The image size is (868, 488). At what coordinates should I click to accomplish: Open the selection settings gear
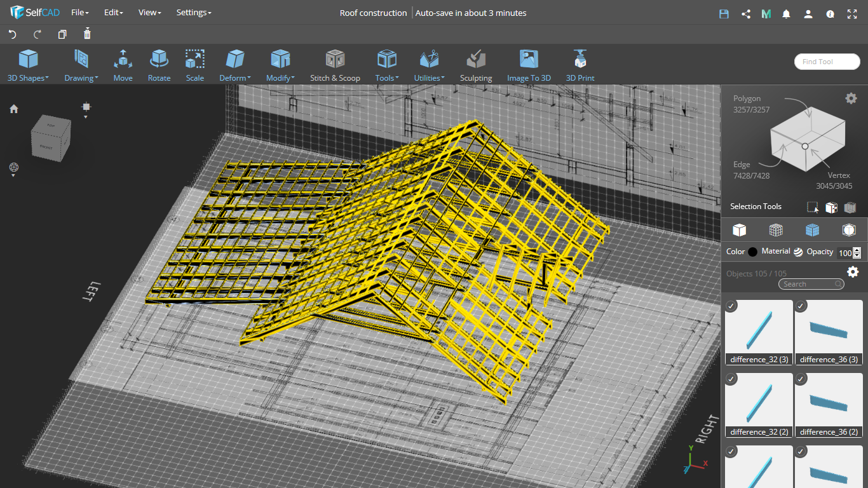click(851, 98)
